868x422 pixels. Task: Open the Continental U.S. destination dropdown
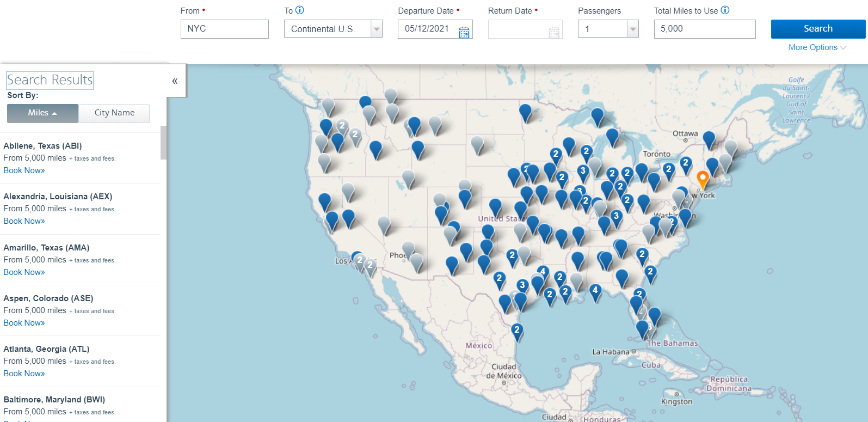[x=376, y=29]
